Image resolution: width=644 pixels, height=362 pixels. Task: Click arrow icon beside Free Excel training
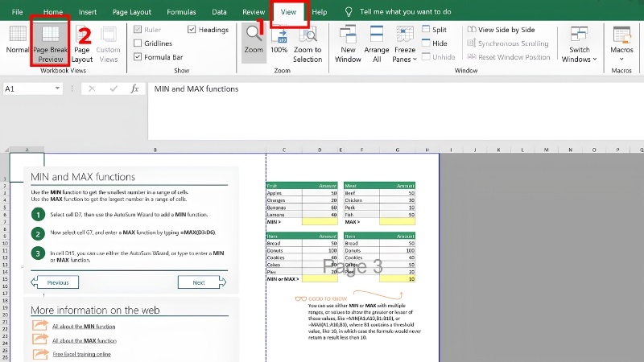coord(40,353)
